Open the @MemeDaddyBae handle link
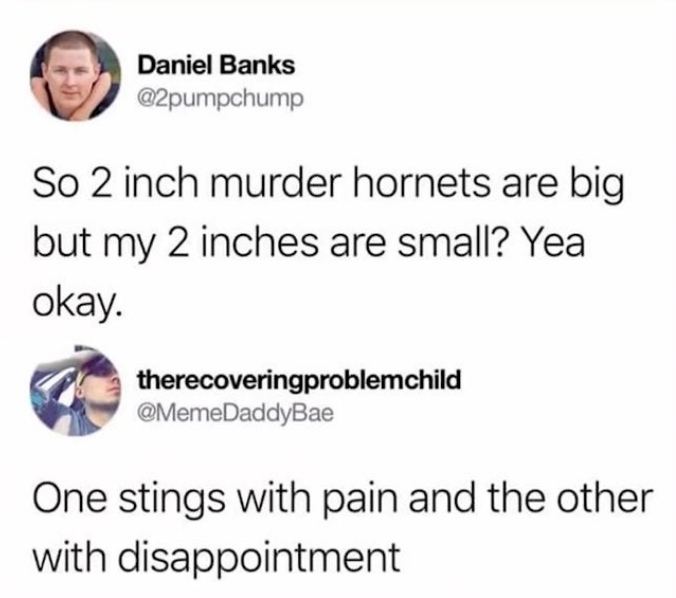Image resolution: width=676 pixels, height=598 pixels. click(235, 414)
